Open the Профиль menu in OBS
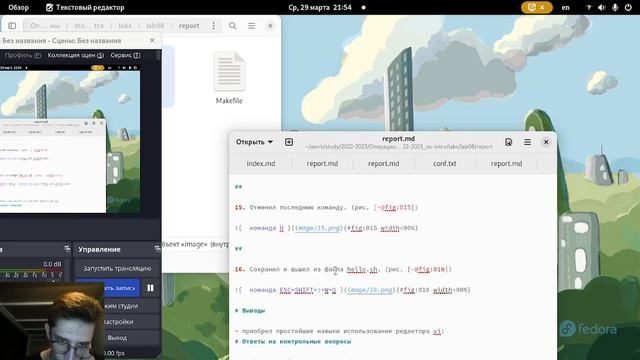The height and width of the screenshot is (360, 640). 23,55
